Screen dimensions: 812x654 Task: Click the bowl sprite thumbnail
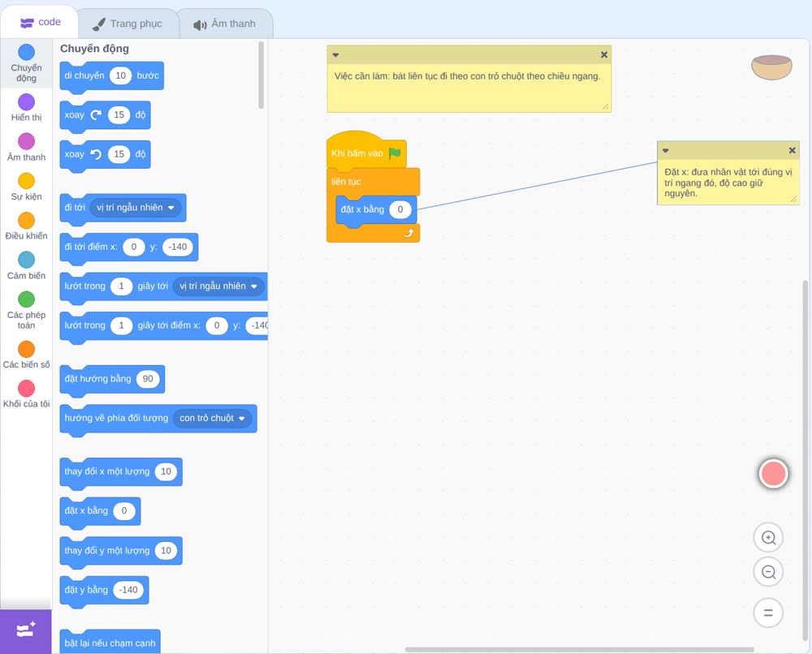point(771,67)
